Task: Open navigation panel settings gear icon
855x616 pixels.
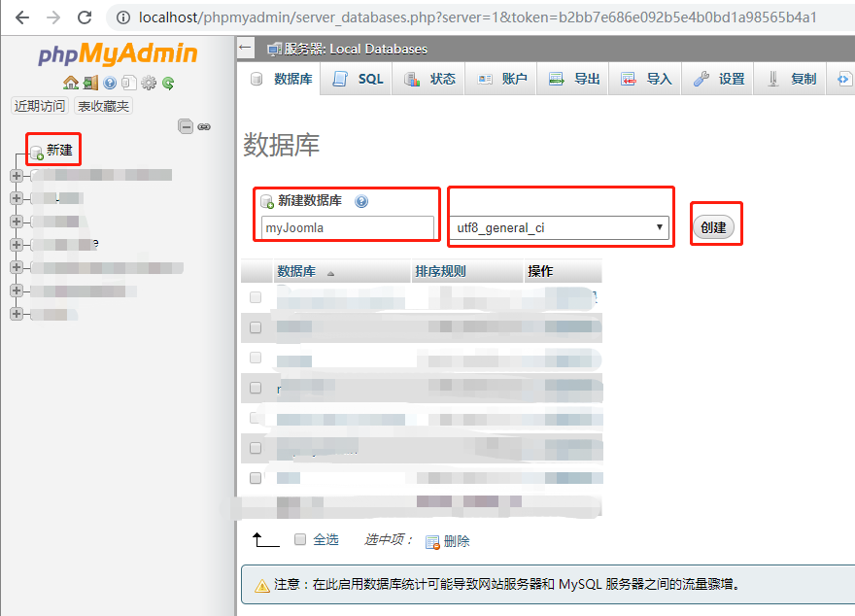Action: point(149,83)
